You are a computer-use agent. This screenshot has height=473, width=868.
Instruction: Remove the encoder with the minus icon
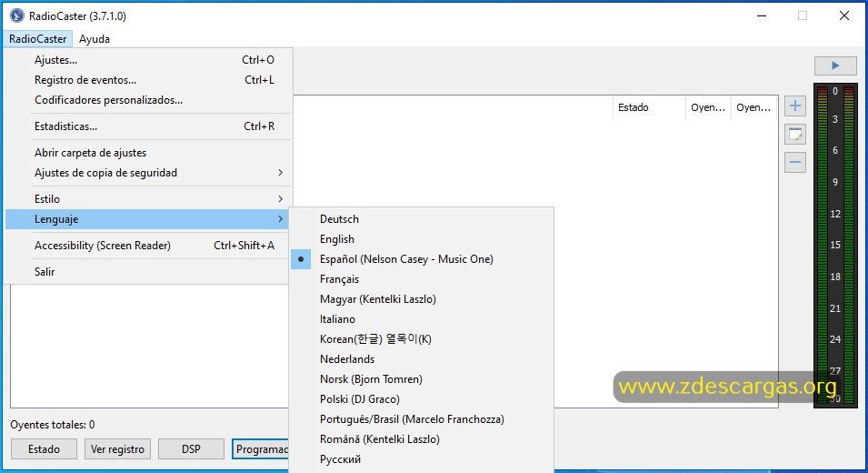click(x=795, y=162)
